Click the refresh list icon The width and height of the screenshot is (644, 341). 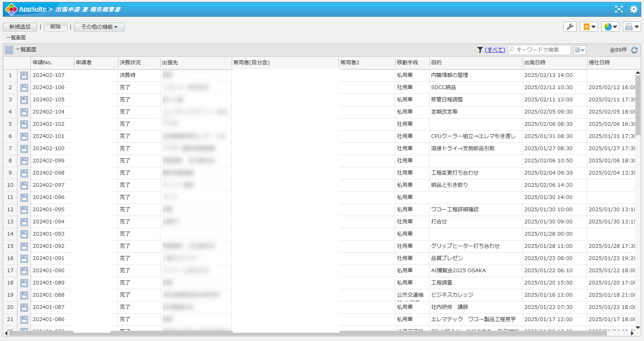(634, 50)
